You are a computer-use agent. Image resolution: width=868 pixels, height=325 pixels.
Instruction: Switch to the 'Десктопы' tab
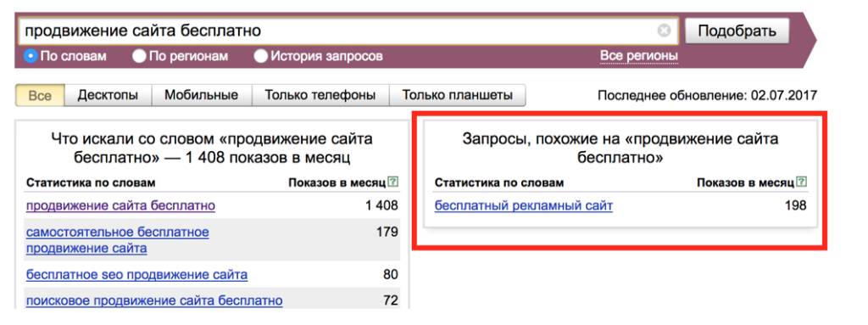pos(108,95)
